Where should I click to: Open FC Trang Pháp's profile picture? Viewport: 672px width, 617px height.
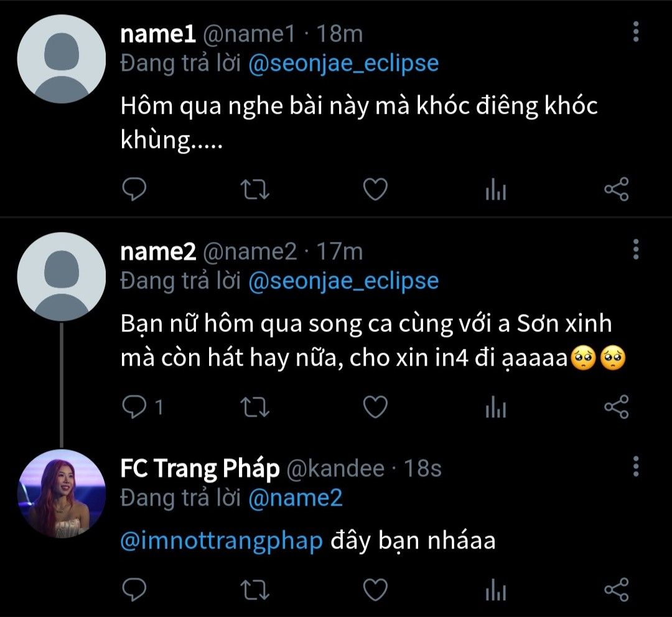point(61,494)
